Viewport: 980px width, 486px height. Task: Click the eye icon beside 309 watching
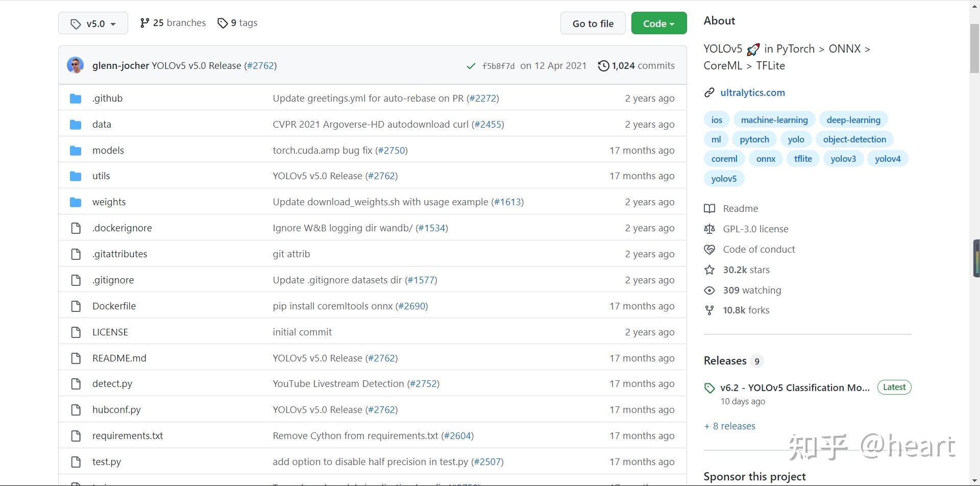click(709, 290)
